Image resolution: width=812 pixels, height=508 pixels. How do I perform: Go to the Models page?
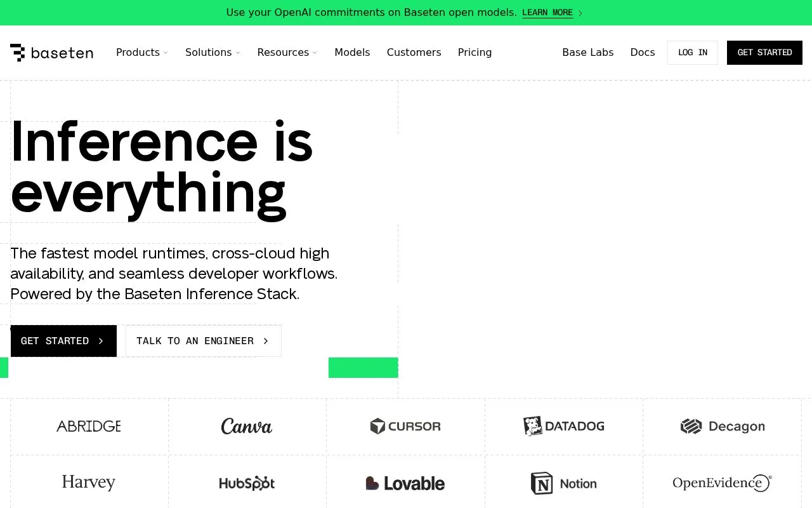(x=352, y=53)
